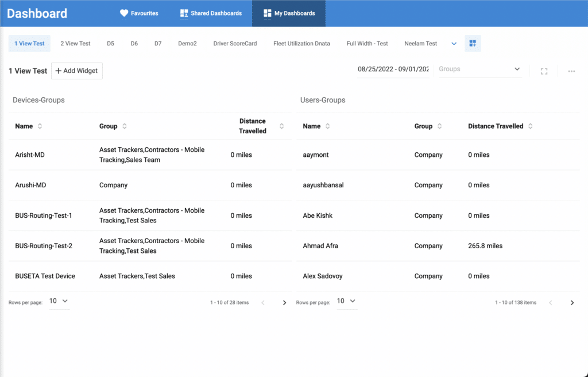Sort Devices-Groups table by Name

[40, 126]
